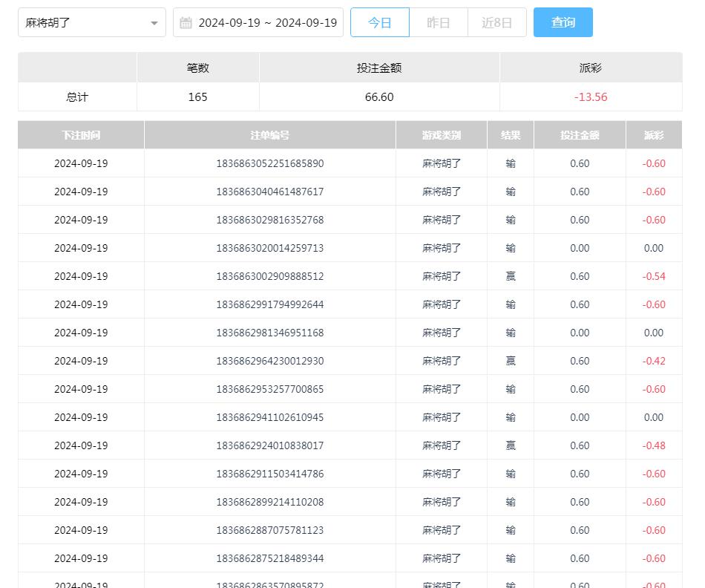Click the 投注金额 column header
This screenshot has width=705, height=588.
580,134
